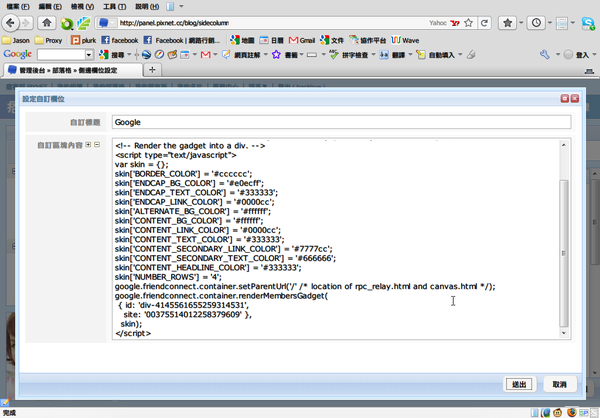The height and width of the screenshot is (418, 600).
Task: Click the 網頁註解 sidewiki button
Action: 242,55
